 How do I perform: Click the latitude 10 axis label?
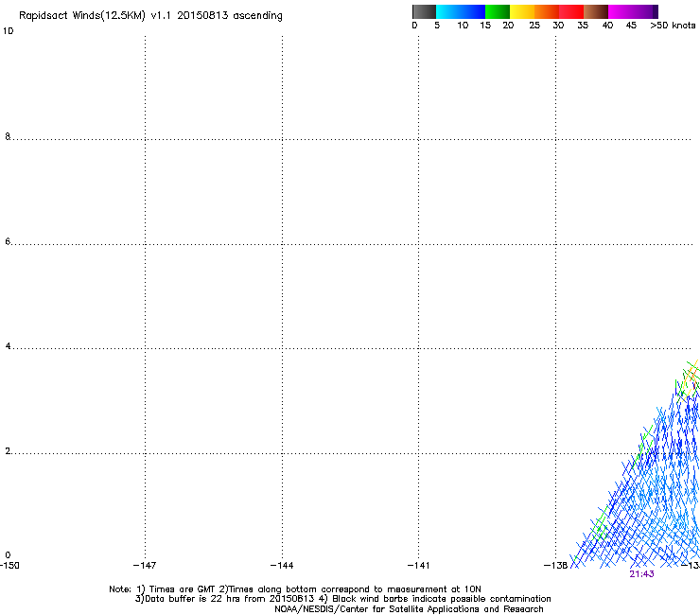[x=8, y=31]
